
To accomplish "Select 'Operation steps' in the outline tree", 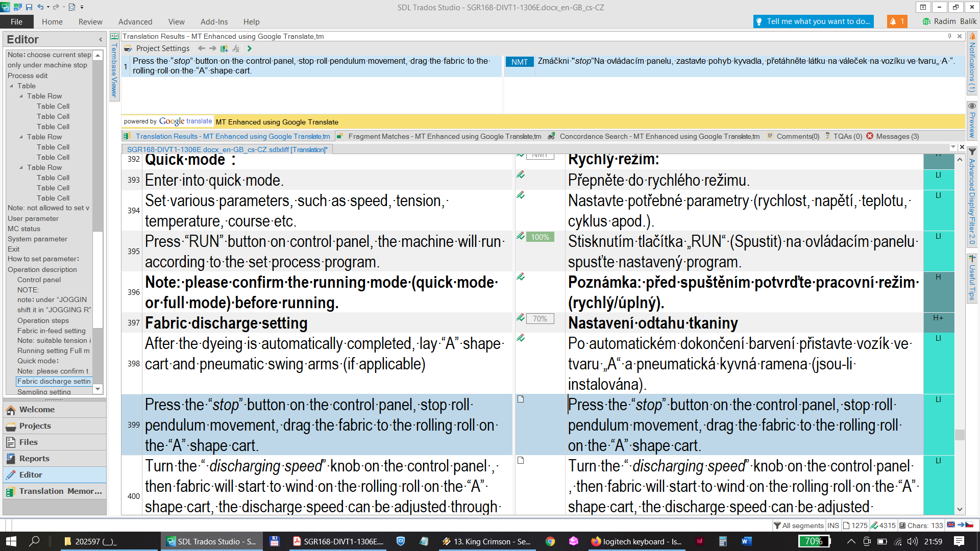I will click(43, 320).
